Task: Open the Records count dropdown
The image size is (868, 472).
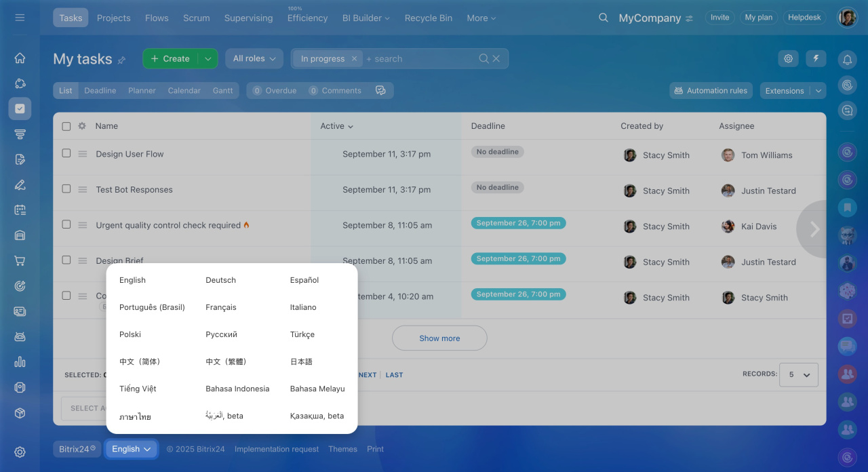Action: tap(798, 374)
